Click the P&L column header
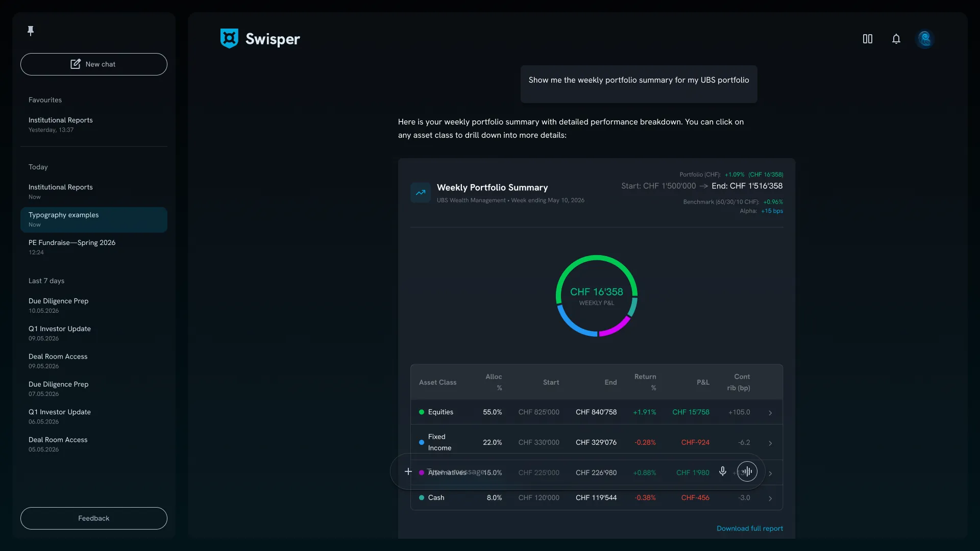980x551 pixels. [x=703, y=383]
